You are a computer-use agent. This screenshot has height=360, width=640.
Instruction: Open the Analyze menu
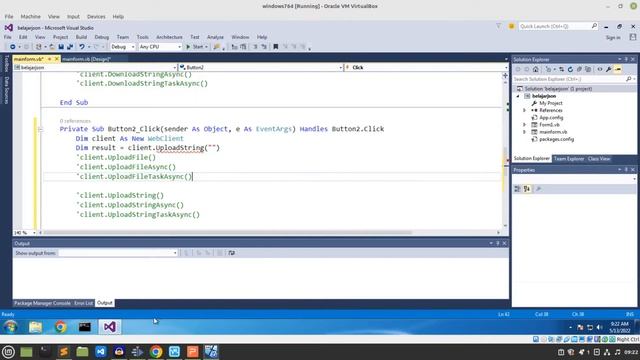215,37
